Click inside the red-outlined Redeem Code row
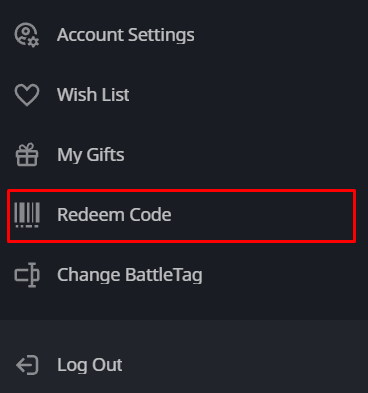Screen dimensions: 368x393 pyautogui.click(x=182, y=216)
